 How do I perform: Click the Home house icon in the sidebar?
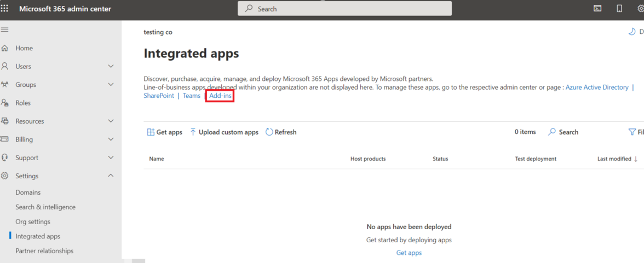(x=5, y=48)
